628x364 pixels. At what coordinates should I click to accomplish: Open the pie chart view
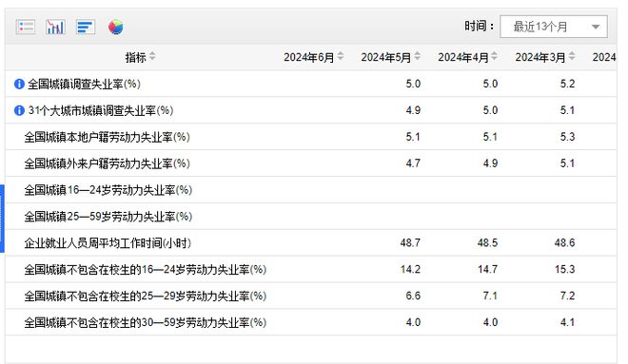pos(116,28)
